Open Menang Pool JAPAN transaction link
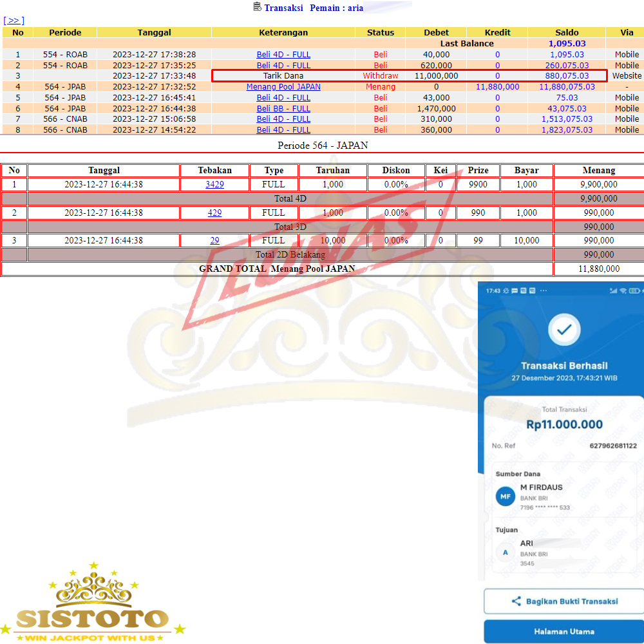 (x=283, y=87)
